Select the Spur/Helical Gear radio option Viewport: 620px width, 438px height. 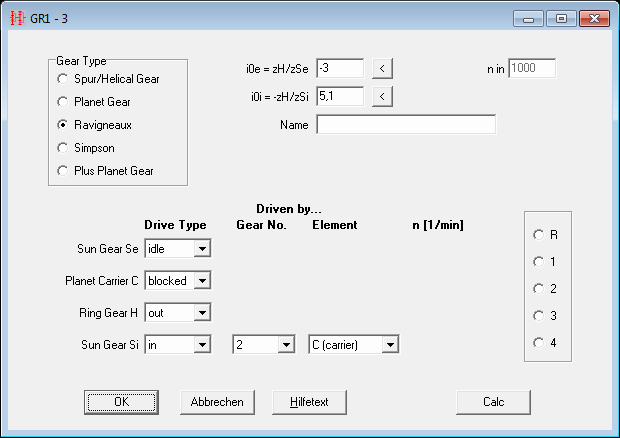pos(63,78)
